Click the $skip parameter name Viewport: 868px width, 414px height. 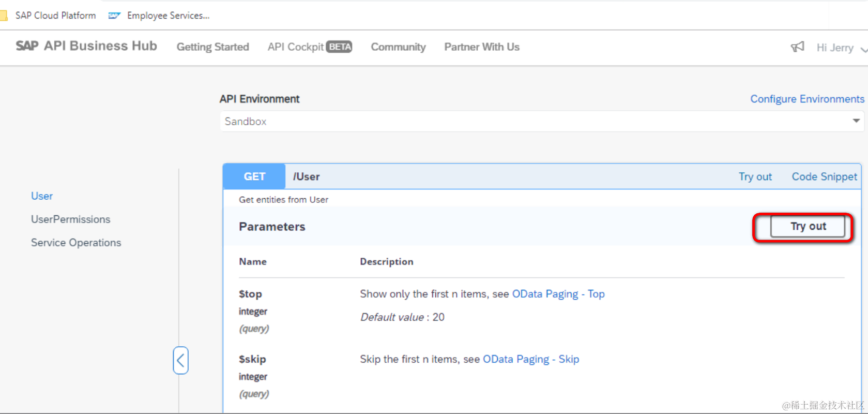pos(252,359)
